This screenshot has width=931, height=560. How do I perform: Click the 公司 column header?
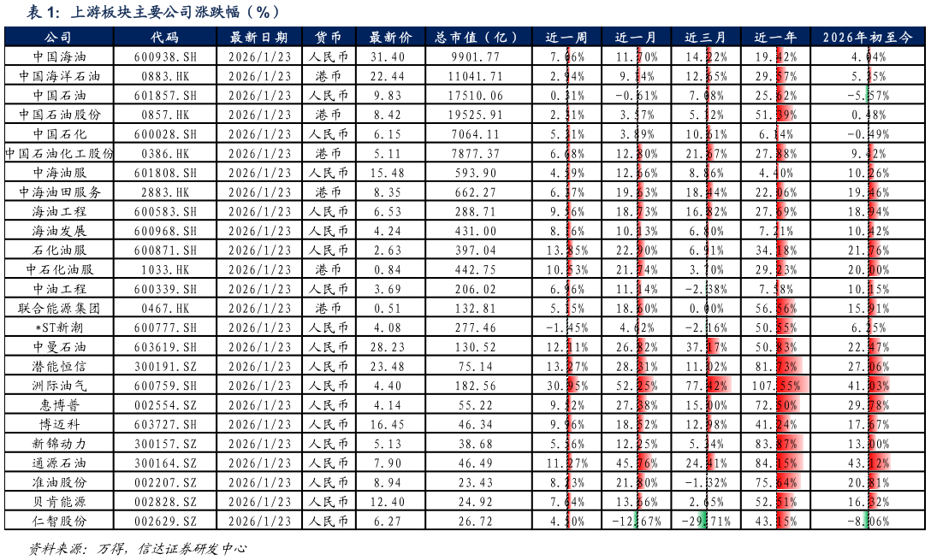tap(57, 36)
